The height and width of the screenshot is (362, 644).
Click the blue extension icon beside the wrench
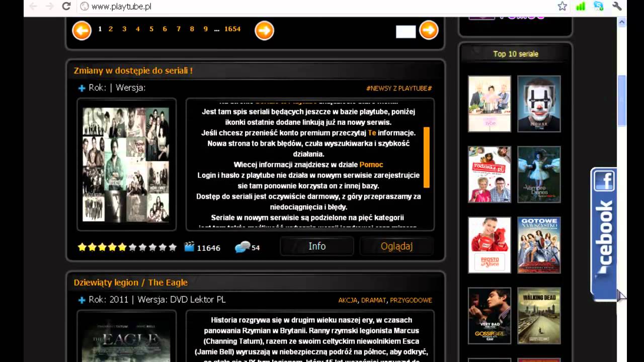(598, 7)
